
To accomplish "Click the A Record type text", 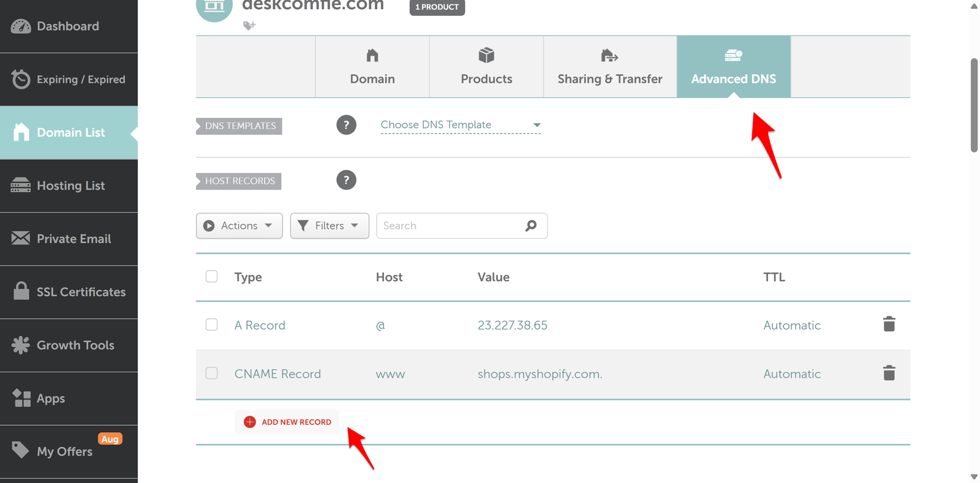I will [260, 325].
